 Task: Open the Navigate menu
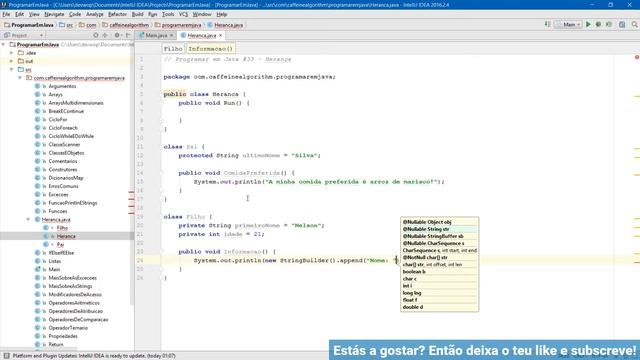pos(54,14)
